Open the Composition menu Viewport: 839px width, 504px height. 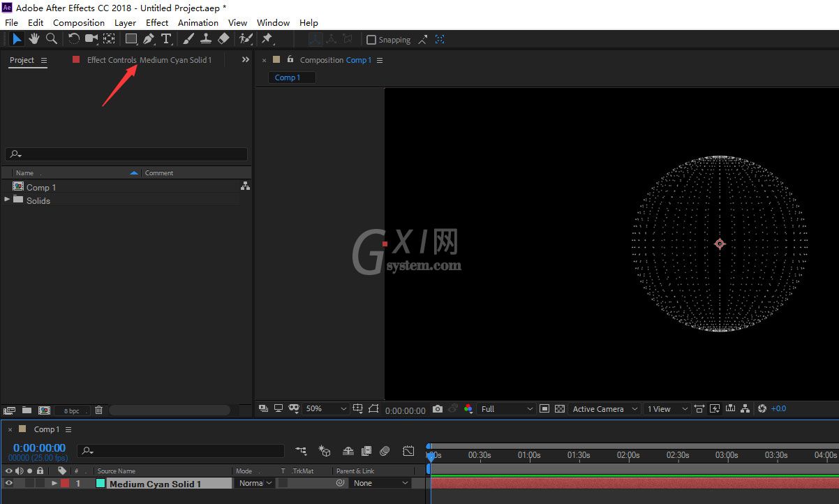(x=79, y=22)
